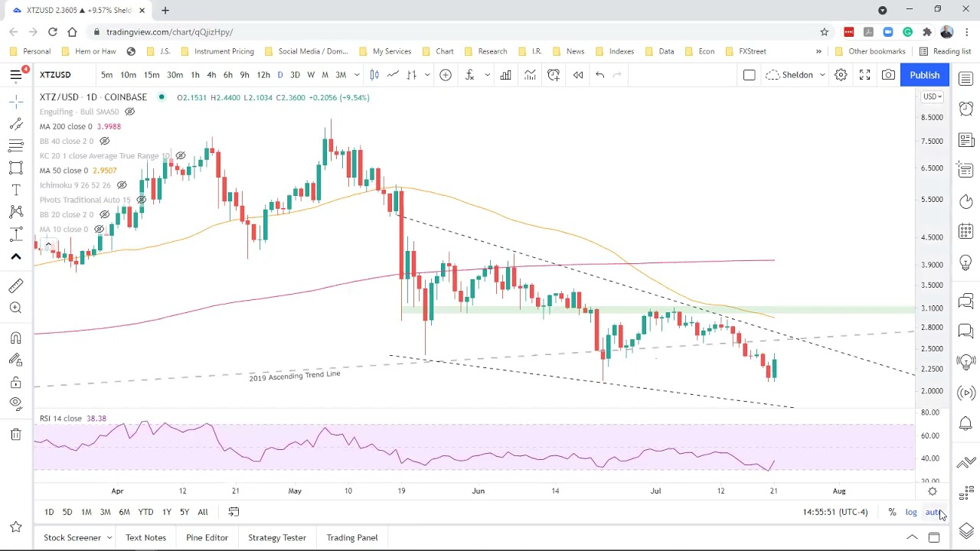
Task: Take a chart snapshot with camera icon
Action: click(888, 74)
